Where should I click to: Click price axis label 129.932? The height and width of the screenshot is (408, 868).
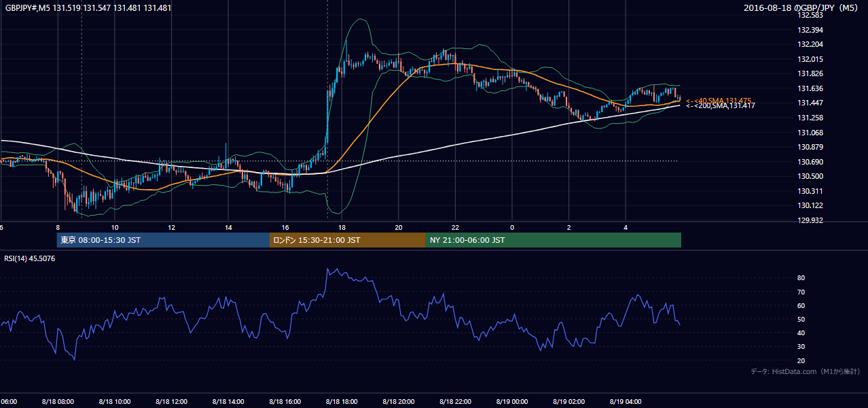tap(809, 220)
